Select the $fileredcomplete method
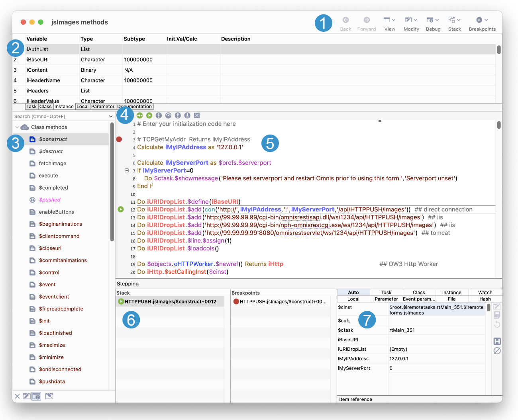Screen dimensions: 518x420 [x=61, y=309]
